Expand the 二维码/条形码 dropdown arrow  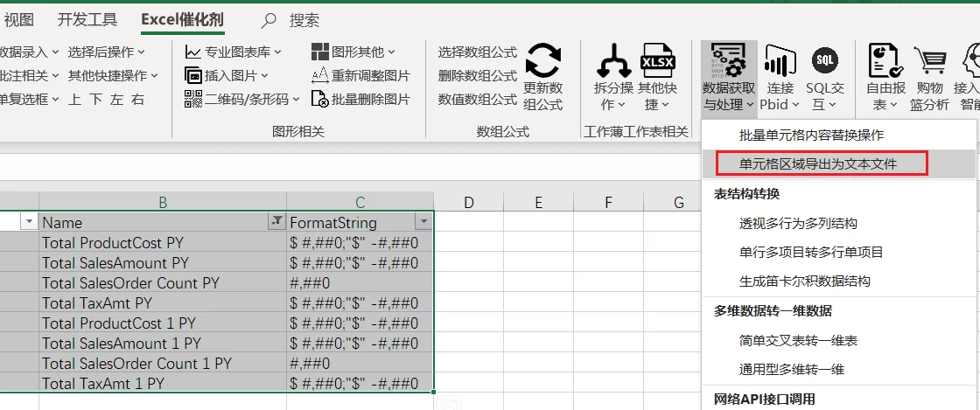(296, 100)
